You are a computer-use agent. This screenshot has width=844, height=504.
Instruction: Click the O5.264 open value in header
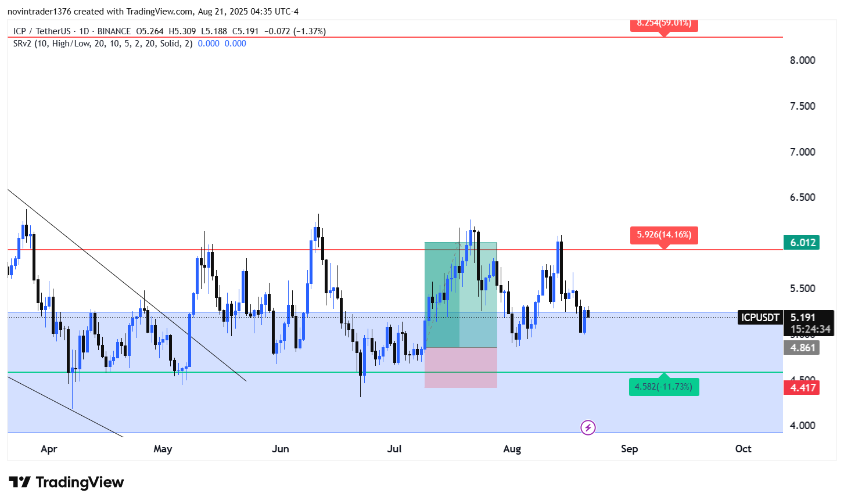pyautogui.click(x=150, y=31)
